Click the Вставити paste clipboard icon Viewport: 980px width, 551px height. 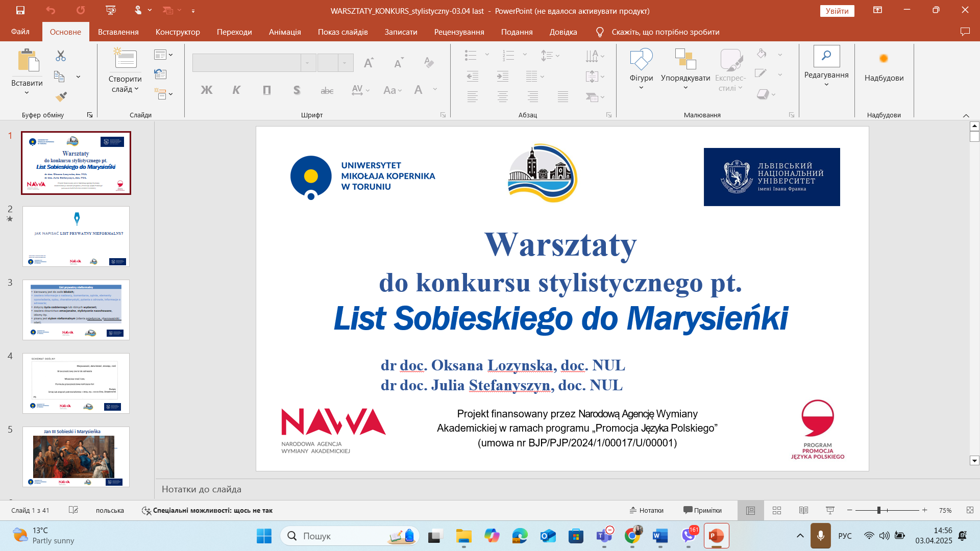coord(29,60)
